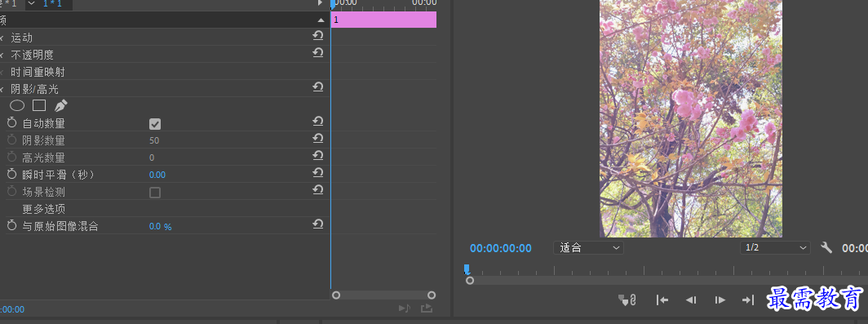
Task: Toggle the 场景检测 checkbox
Action: pyautogui.click(x=155, y=192)
